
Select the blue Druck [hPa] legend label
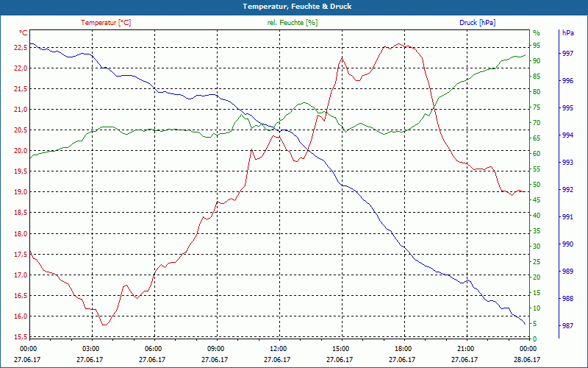pyautogui.click(x=478, y=23)
